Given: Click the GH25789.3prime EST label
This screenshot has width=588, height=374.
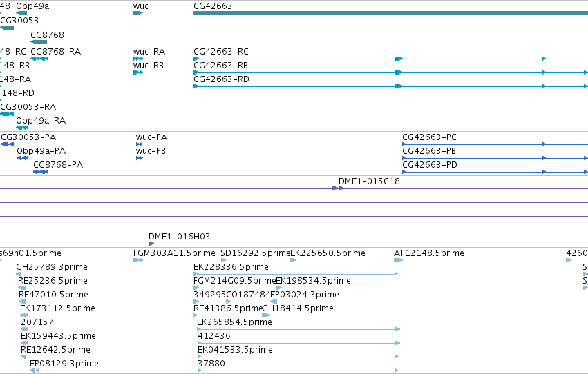Looking at the screenshot, I should coord(52,267).
